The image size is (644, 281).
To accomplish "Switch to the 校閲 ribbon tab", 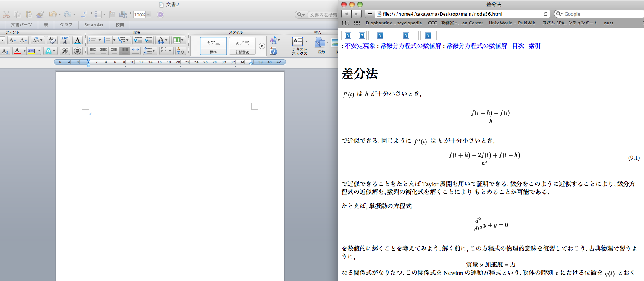I will coord(120,24).
